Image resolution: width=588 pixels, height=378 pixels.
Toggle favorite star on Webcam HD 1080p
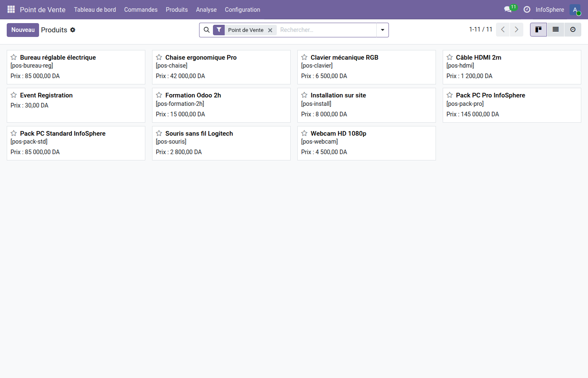click(304, 133)
